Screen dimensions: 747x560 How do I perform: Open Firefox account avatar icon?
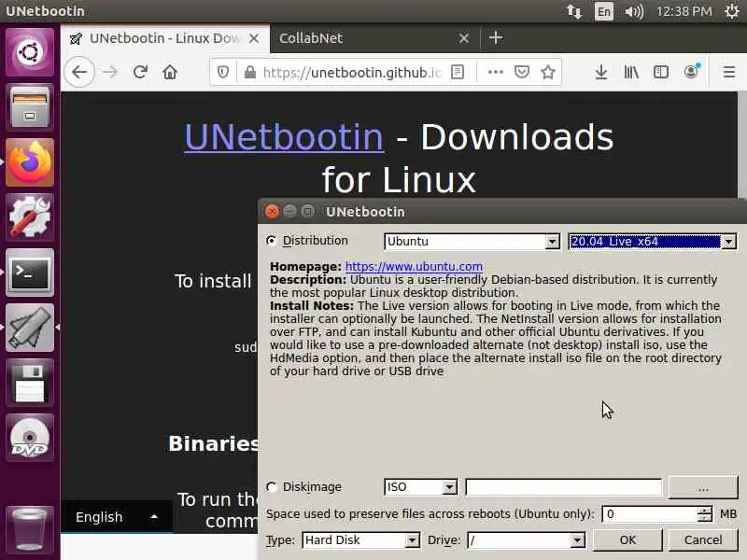(691, 73)
